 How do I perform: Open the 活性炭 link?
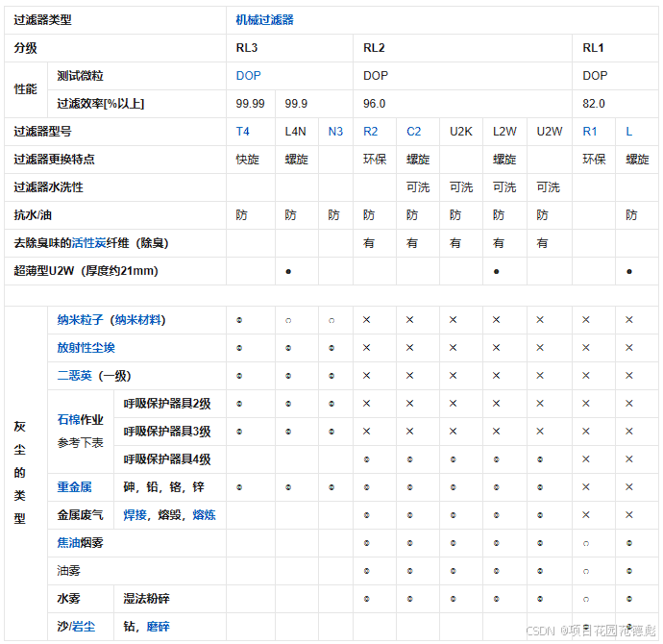88,243
